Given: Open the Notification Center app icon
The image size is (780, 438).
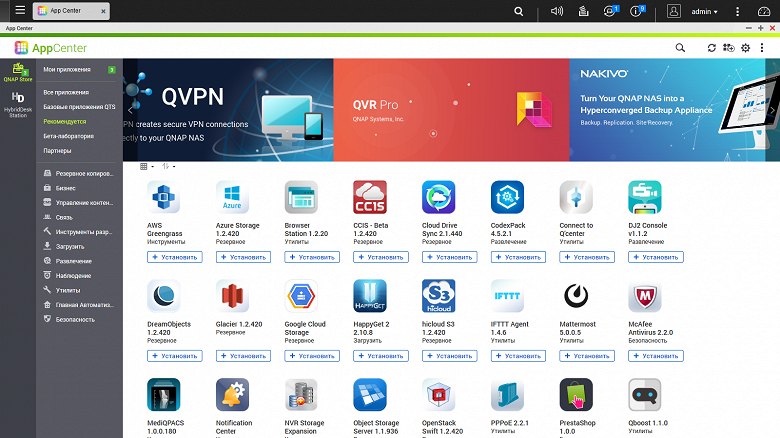Looking at the screenshot, I should 232,395.
